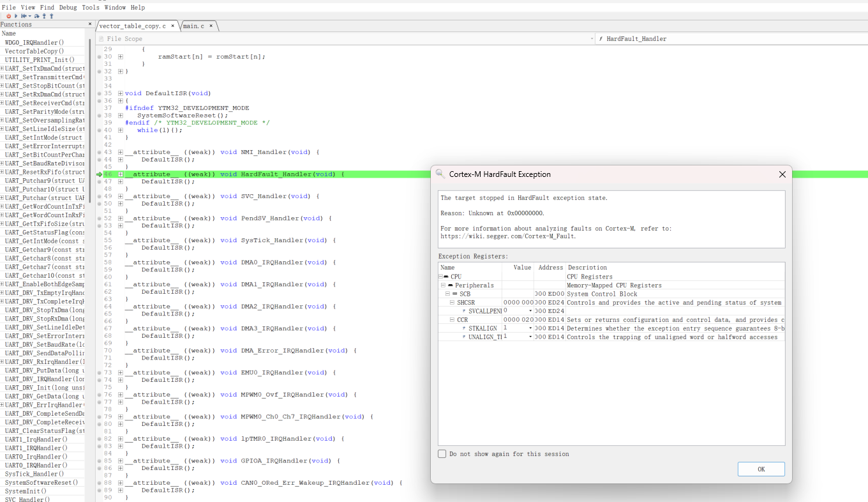Screen dimensions: 868x502
Task: Close the Functions panel with its X
Action: click(x=90, y=24)
